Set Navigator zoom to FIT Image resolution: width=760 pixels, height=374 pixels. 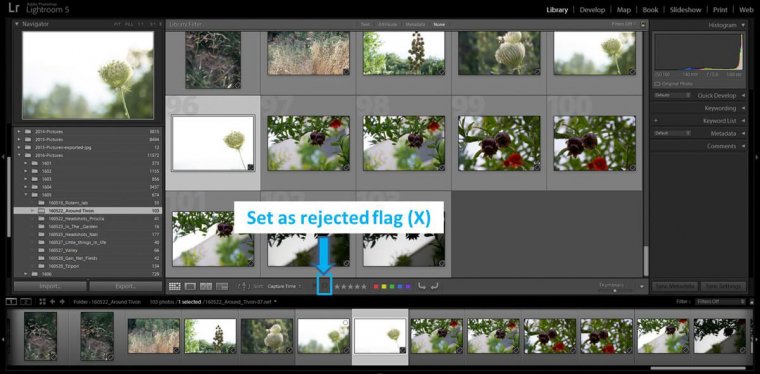tap(117, 24)
